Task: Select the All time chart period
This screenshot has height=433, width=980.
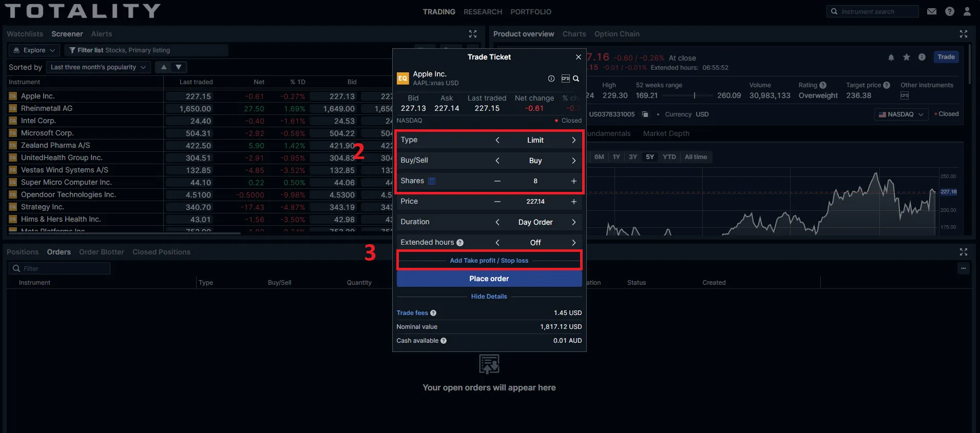Action: point(696,157)
